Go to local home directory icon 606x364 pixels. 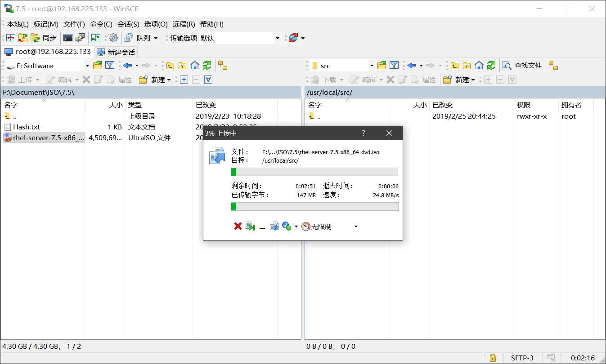point(195,66)
